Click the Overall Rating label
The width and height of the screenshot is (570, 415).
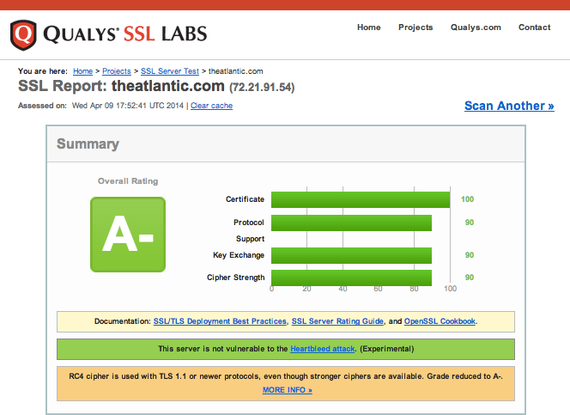point(128,181)
